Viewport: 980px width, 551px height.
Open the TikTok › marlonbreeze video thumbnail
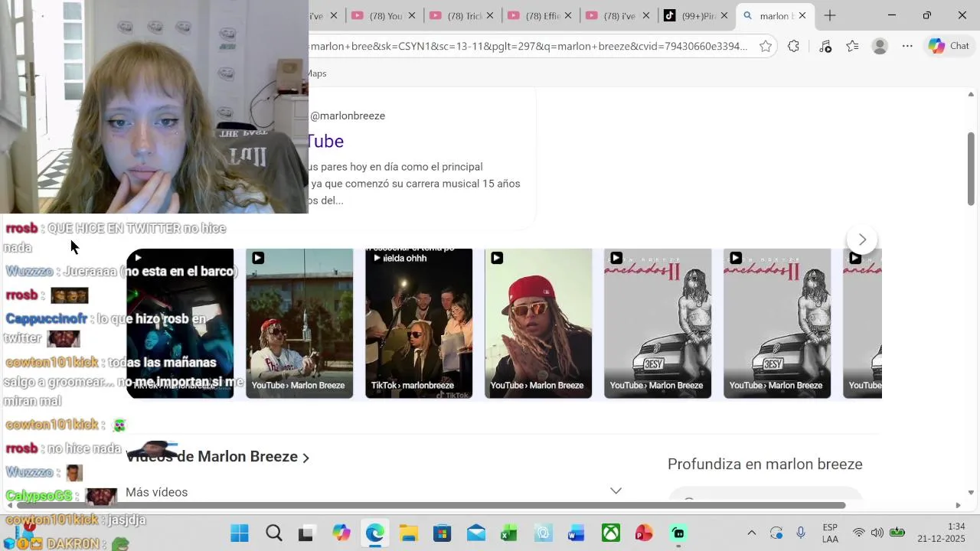[x=419, y=323]
